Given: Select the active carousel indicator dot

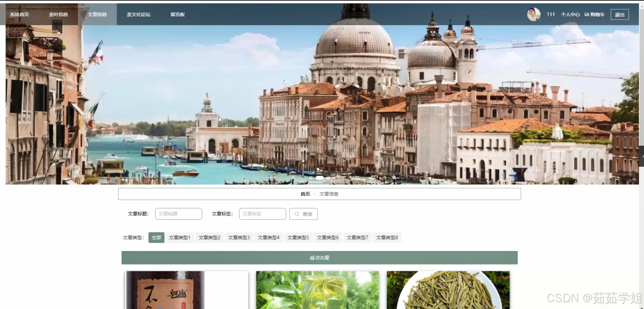Looking at the screenshot, I should (x=319, y=178).
